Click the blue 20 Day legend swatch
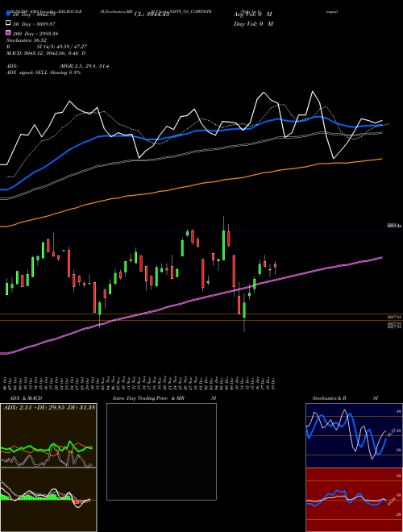 [x=8, y=13]
